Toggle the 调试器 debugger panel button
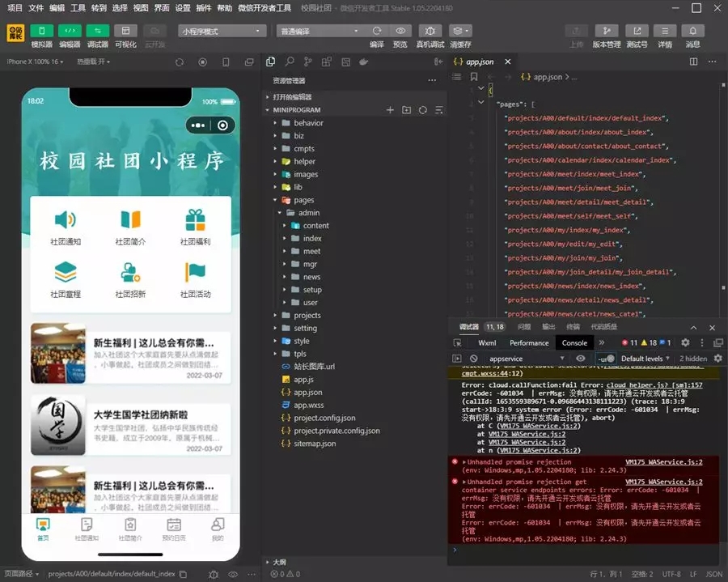Screen dimensions: 728x582 pyautogui.click(x=98, y=32)
